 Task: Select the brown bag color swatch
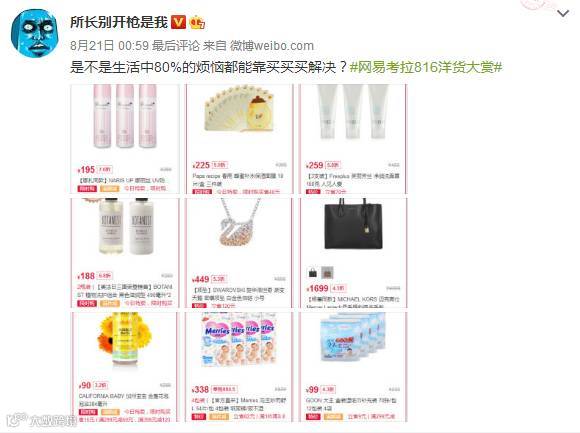327,273
